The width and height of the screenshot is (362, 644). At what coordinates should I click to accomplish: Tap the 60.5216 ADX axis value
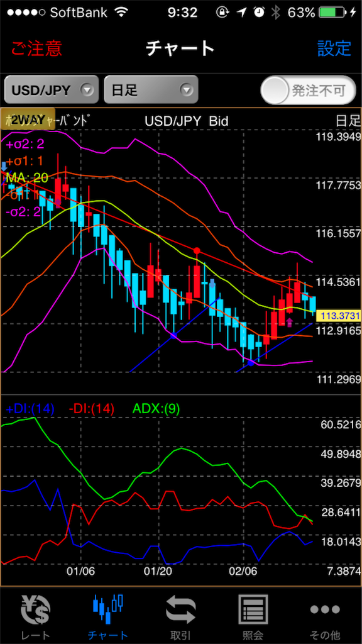[341, 425]
